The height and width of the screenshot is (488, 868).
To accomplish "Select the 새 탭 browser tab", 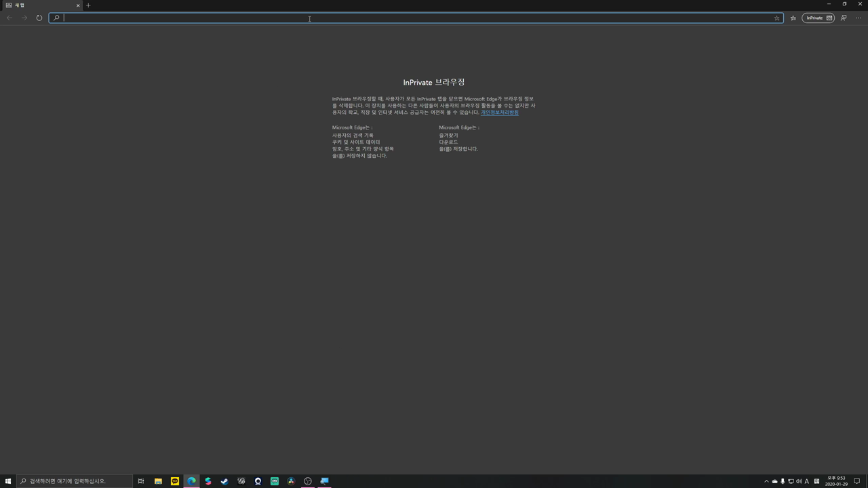I will [x=41, y=5].
